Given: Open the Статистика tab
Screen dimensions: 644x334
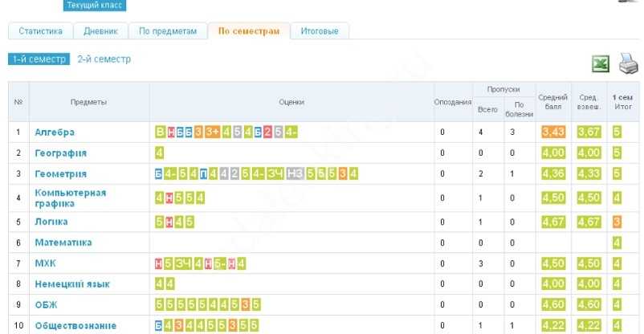Looking at the screenshot, I should point(40,31).
